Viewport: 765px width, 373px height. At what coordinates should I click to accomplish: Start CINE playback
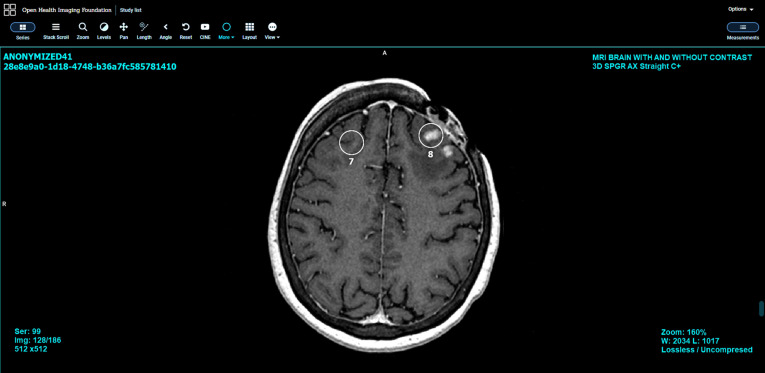pyautogui.click(x=205, y=31)
